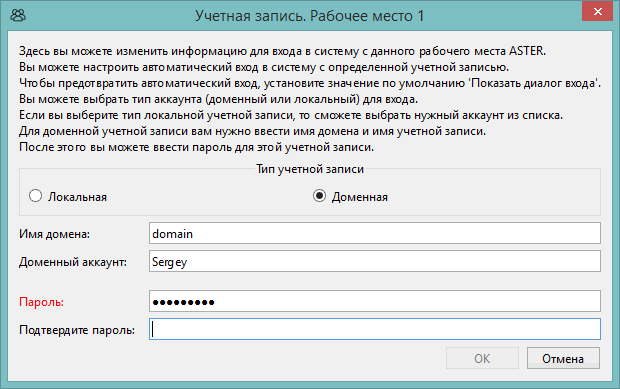Click the Доменный аккаунт field with Sergey
Viewport: 620px width, 389px height.
point(374,261)
